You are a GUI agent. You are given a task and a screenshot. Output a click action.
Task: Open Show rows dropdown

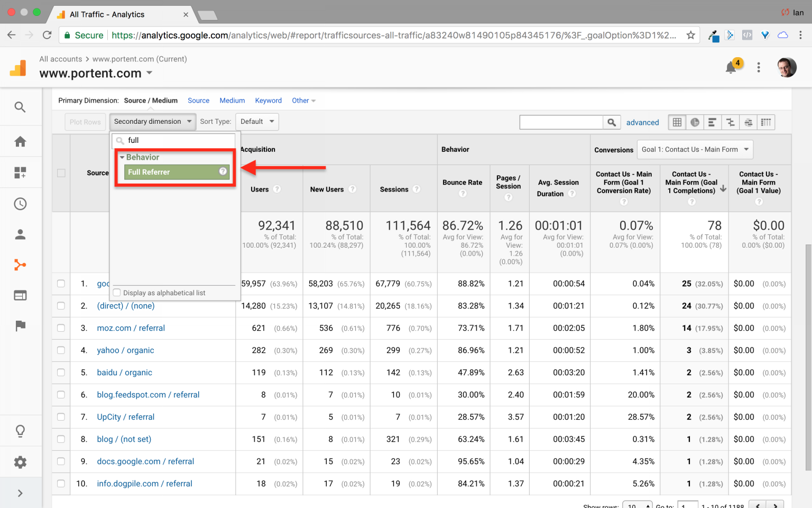[x=637, y=505]
